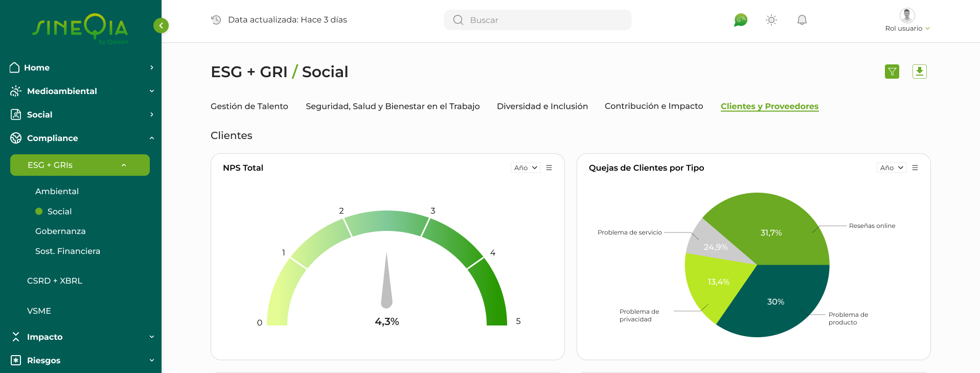Click the Home house icon
The width and height of the screenshot is (980, 373).
click(15, 67)
